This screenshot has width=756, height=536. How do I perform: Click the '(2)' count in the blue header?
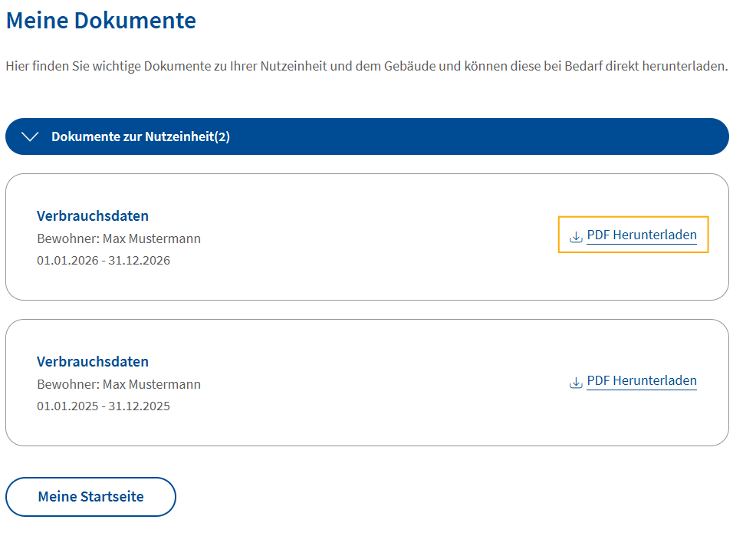point(222,137)
